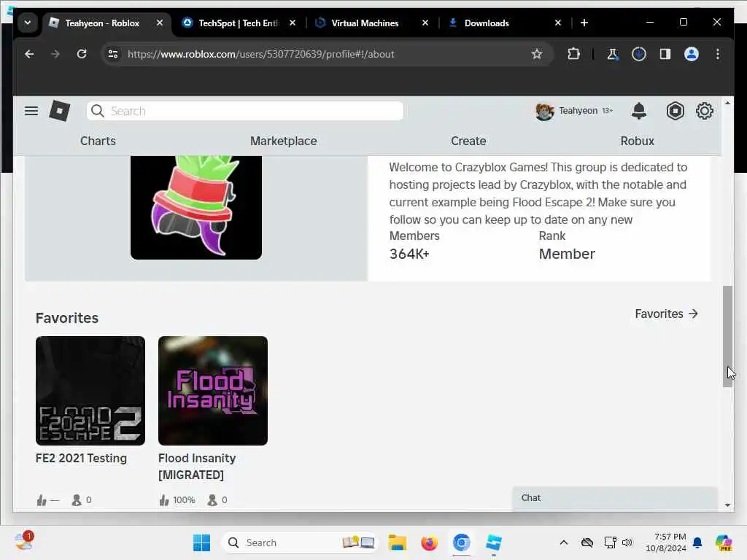This screenshot has width=747, height=560.
Task: Open the FE2 2021 Testing thumbnail
Action: (x=90, y=391)
